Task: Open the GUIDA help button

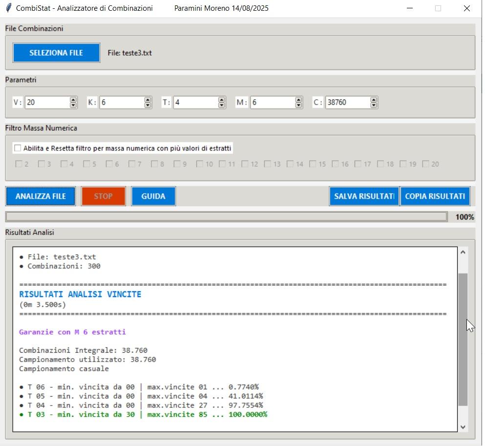Action: coord(153,197)
